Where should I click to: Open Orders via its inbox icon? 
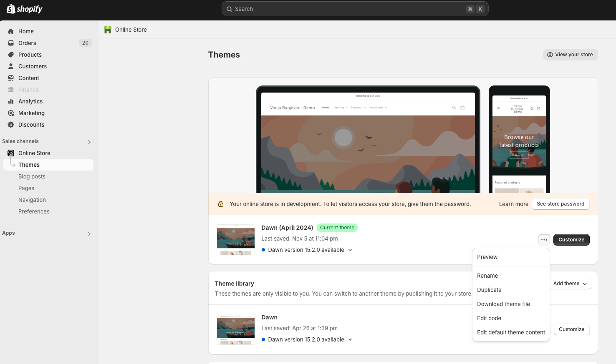pyautogui.click(x=11, y=43)
